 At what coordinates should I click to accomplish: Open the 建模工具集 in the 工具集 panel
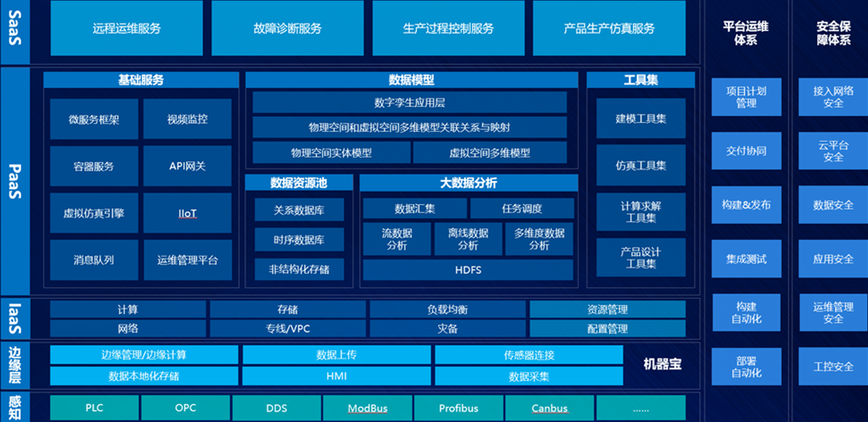(x=640, y=118)
